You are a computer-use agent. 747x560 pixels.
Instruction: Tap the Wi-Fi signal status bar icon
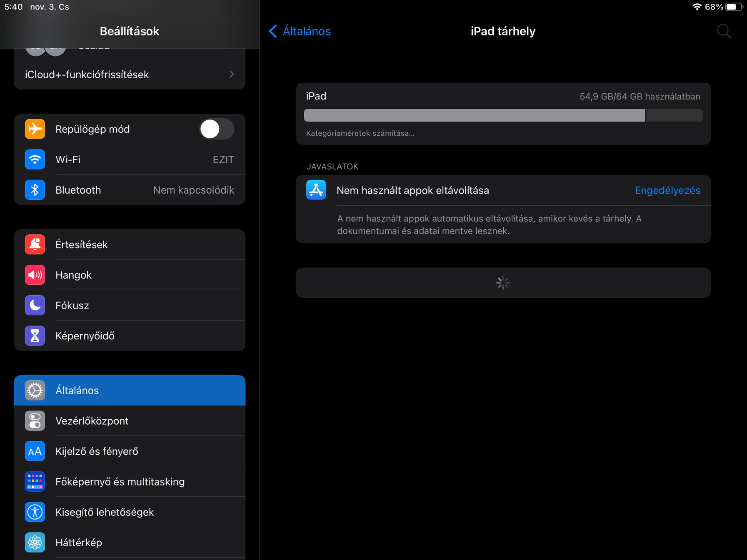tap(697, 7)
